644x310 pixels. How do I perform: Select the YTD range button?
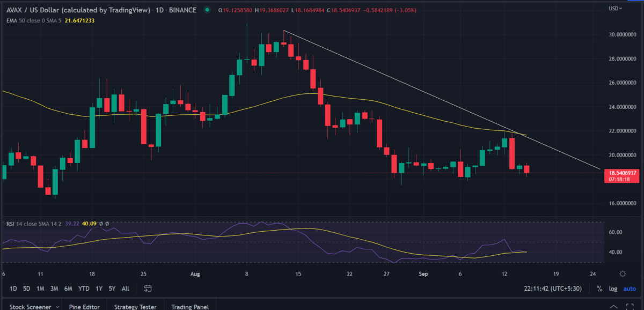tap(83, 289)
